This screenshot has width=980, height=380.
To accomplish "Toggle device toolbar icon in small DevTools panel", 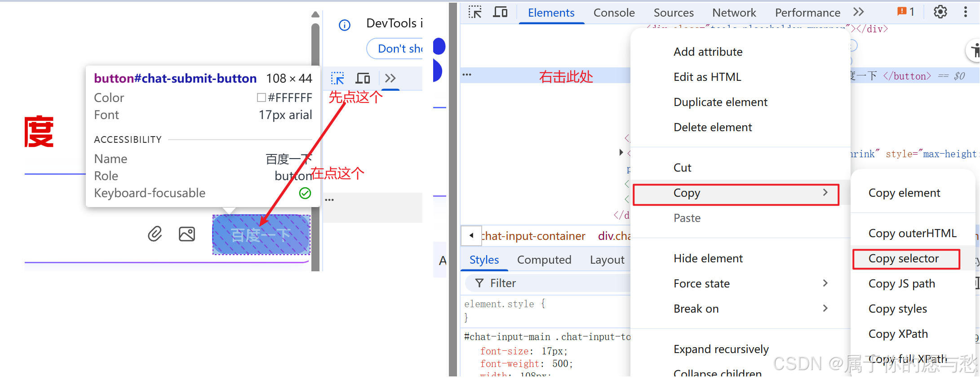I will (363, 79).
